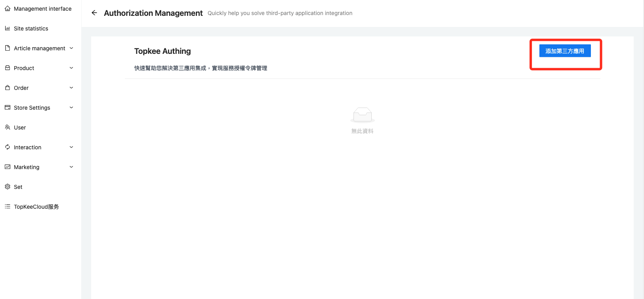Click the Interaction cycle icon
644x299 pixels.
[x=8, y=147]
